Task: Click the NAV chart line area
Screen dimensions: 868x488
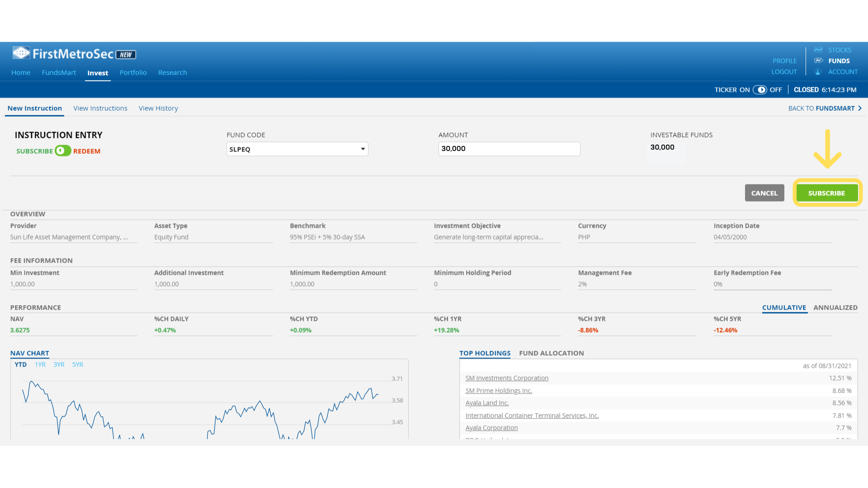Action: click(200, 409)
